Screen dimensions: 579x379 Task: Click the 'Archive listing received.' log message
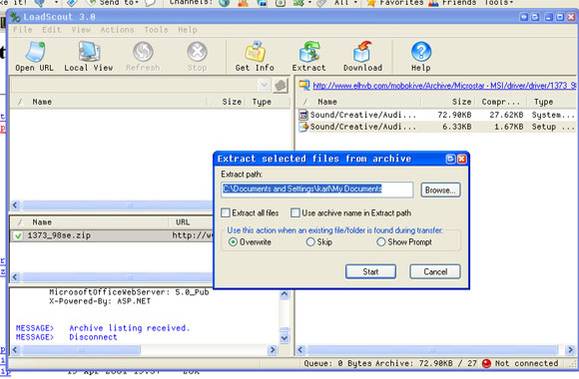(x=129, y=328)
